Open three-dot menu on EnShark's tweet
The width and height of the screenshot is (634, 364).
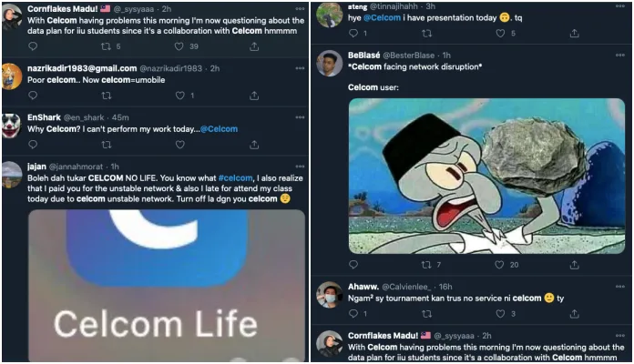(300, 116)
